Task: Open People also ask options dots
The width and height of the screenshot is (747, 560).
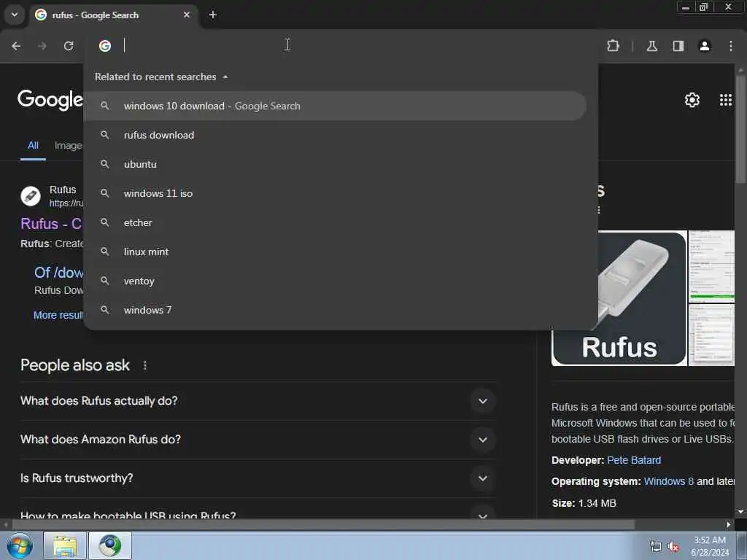Action: tap(145, 365)
